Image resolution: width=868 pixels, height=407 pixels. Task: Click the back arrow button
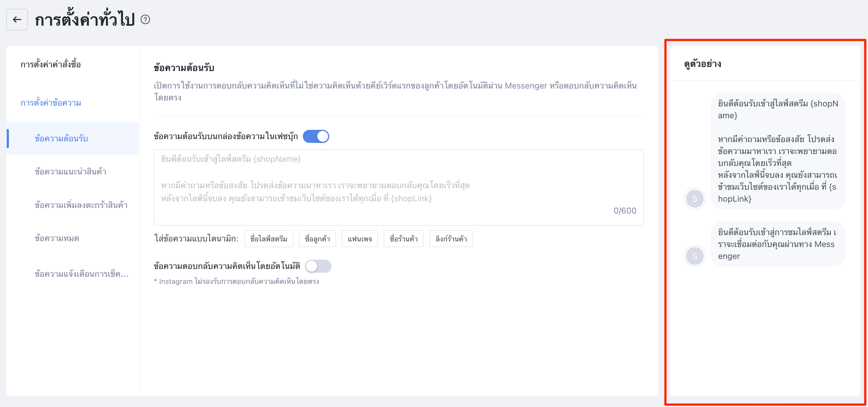click(17, 20)
